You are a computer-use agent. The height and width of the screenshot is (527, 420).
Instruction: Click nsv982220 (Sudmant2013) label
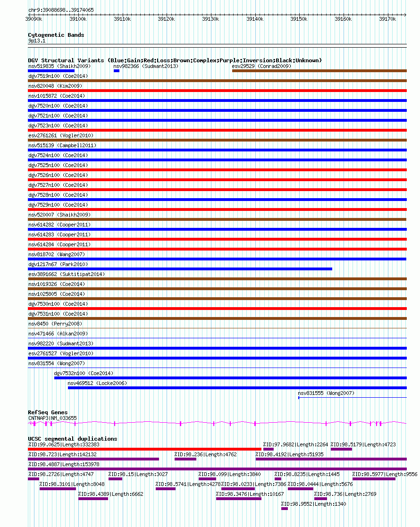point(61,344)
